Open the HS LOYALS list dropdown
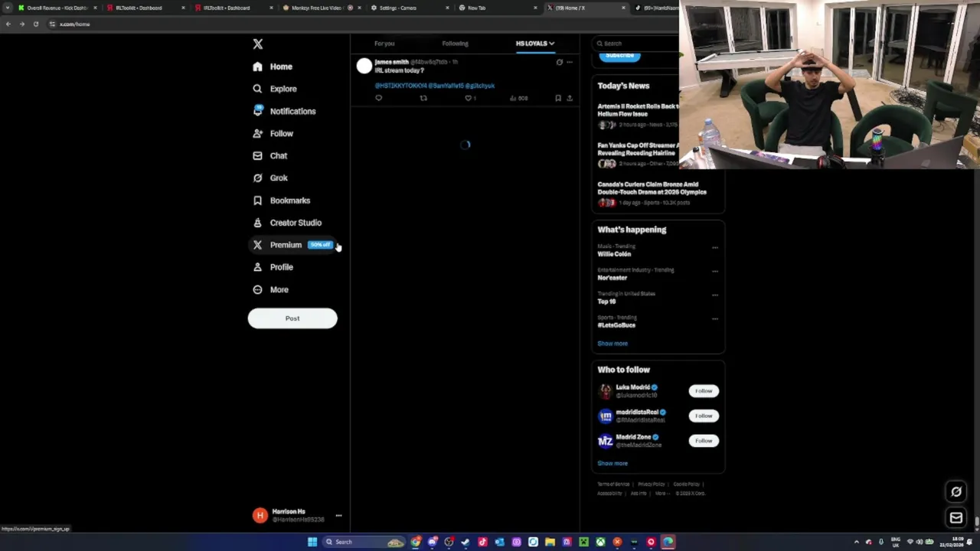This screenshot has height=551, width=980. click(534, 44)
